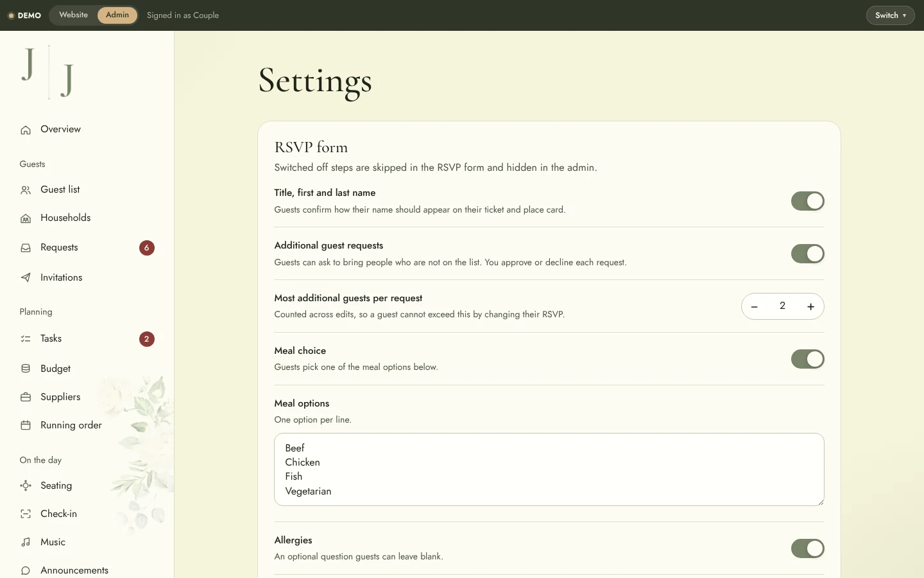Toggle the Allergies question switch
924x578 pixels.
(x=807, y=548)
